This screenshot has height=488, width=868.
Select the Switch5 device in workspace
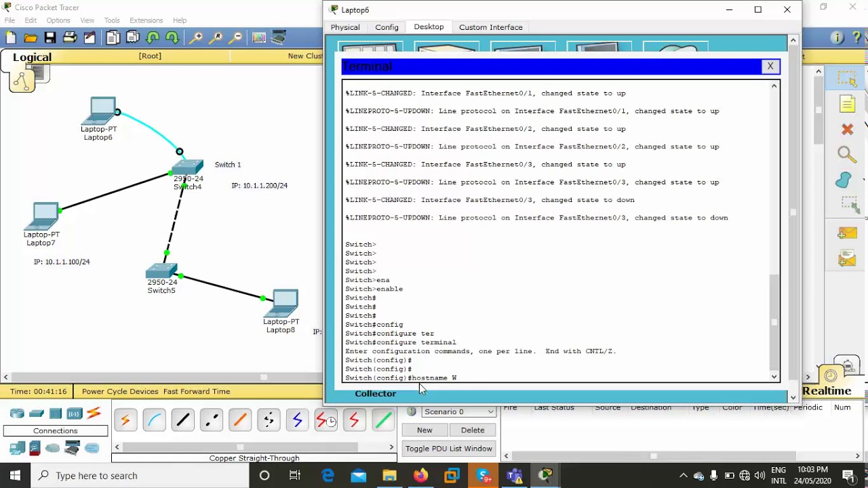click(161, 271)
